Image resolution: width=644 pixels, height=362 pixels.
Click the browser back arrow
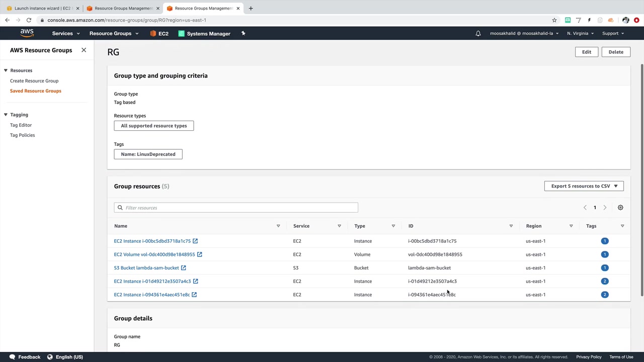coord(7,20)
